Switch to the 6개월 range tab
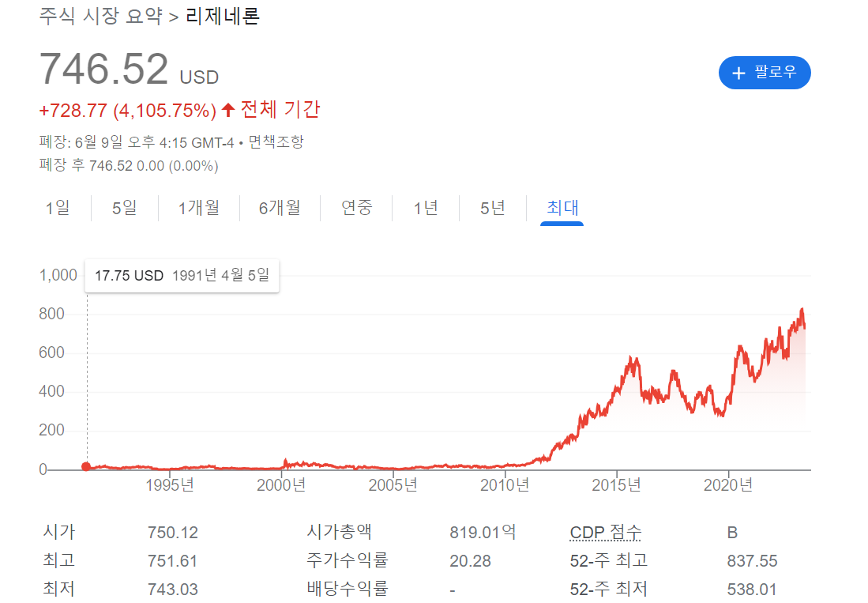This screenshot has width=868, height=603. pos(280,208)
